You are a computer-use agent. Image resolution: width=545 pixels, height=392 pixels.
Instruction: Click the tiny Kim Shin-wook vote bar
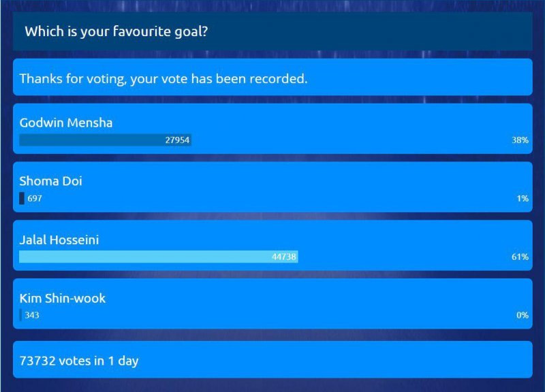point(20,315)
